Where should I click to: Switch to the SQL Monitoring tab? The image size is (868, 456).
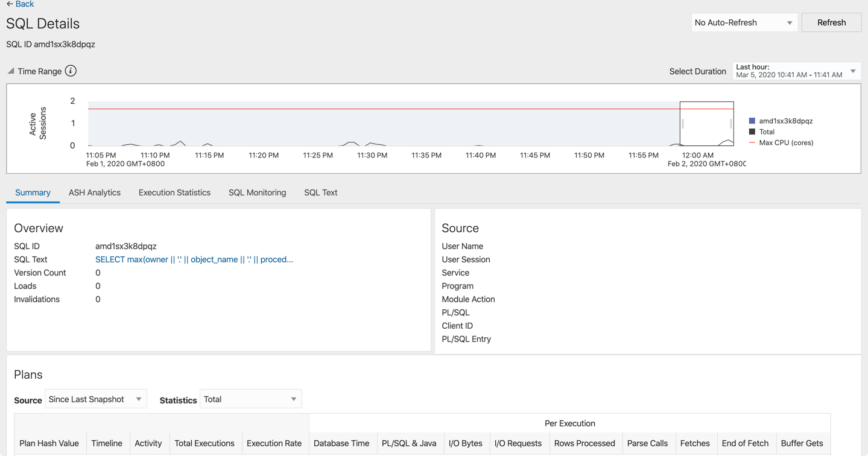(257, 192)
